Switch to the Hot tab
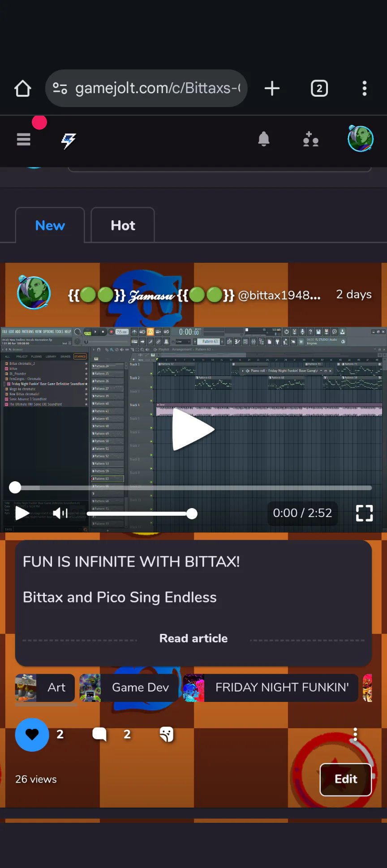Viewport: 387px width, 868px height. click(x=123, y=225)
